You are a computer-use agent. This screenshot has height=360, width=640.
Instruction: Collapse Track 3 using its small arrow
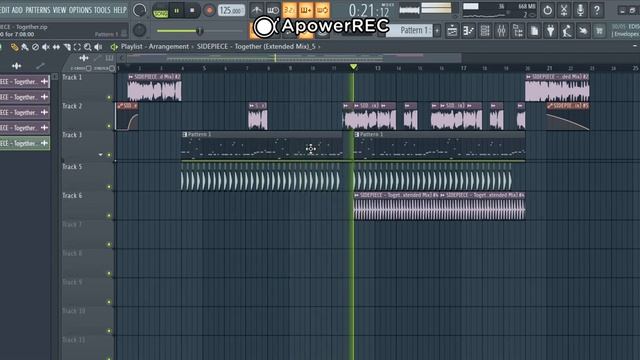tap(100, 155)
